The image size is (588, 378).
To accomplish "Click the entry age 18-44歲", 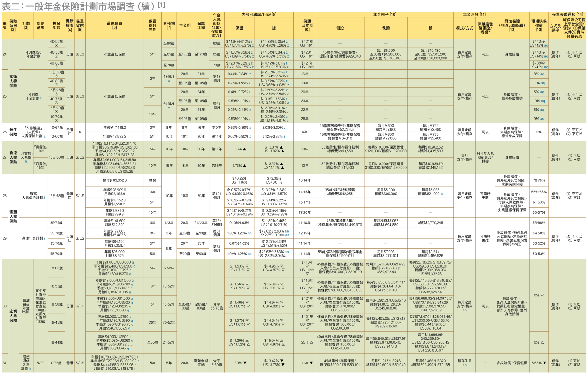I will pyautogui.click(x=56, y=342).
